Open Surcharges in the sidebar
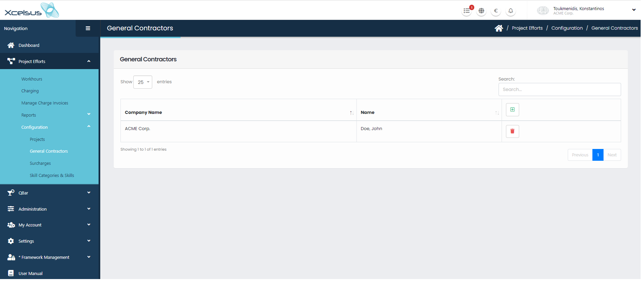644x305 pixels. coord(40,163)
